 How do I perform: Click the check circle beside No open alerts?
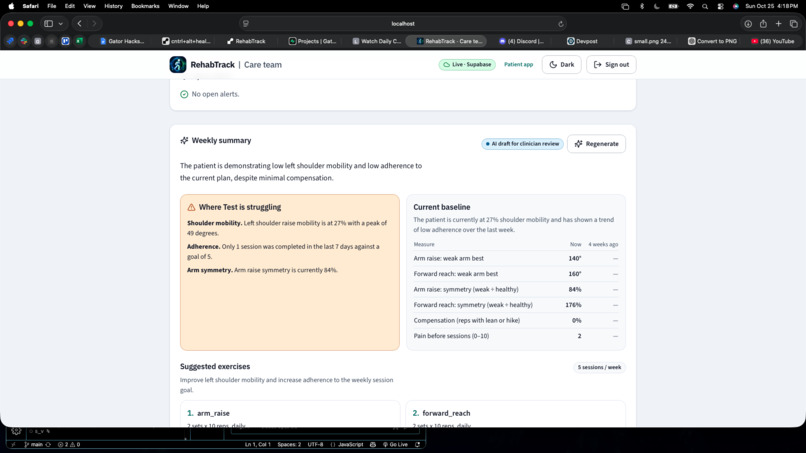point(184,94)
